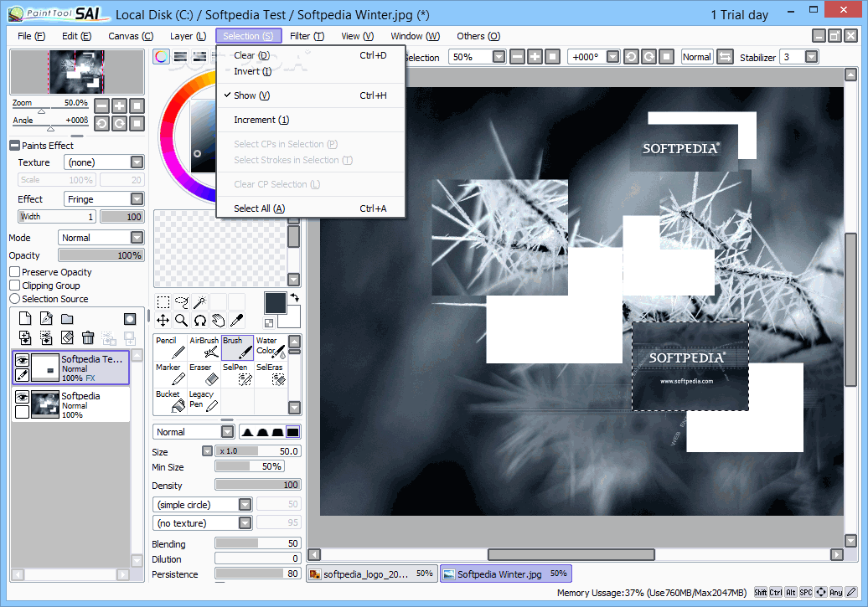Viewport: 868px width, 607px height.
Task: Select the Move tool
Action: tap(163, 321)
